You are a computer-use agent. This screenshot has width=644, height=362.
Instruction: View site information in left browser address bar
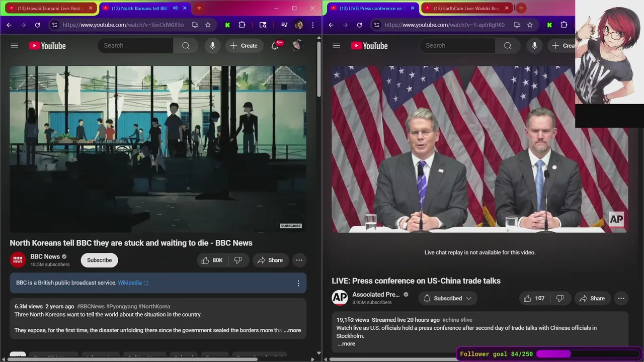pyautogui.click(x=54, y=25)
